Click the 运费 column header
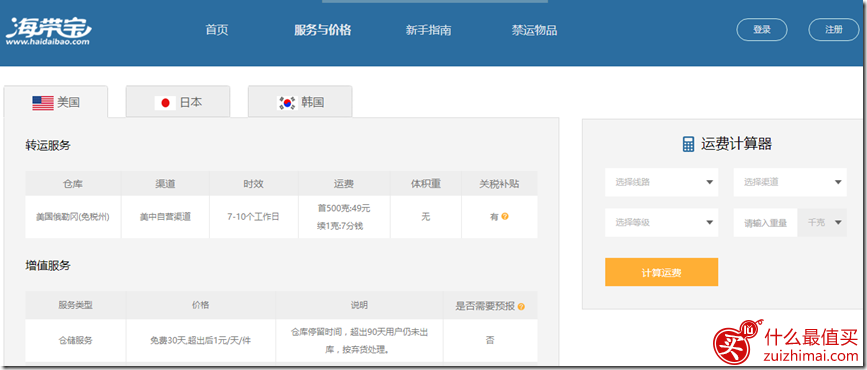Viewport: 867px width, 370px height. coord(344,184)
